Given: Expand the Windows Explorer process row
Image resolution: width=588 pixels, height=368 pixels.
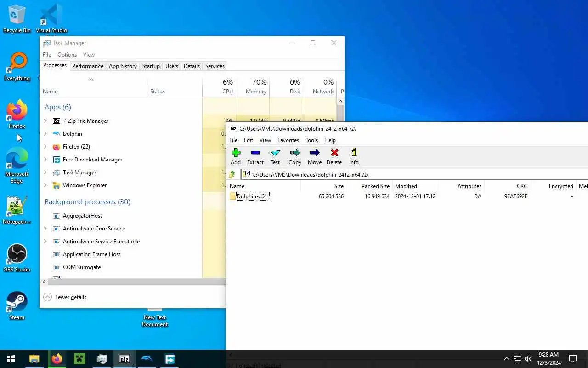Looking at the screenshot, I should coord(45,185).
